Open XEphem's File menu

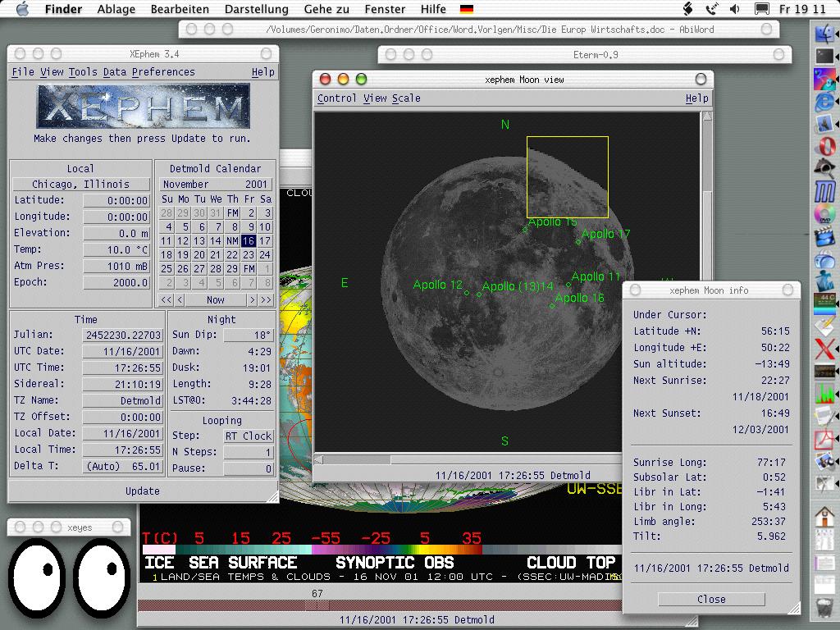tap(23, 72)
